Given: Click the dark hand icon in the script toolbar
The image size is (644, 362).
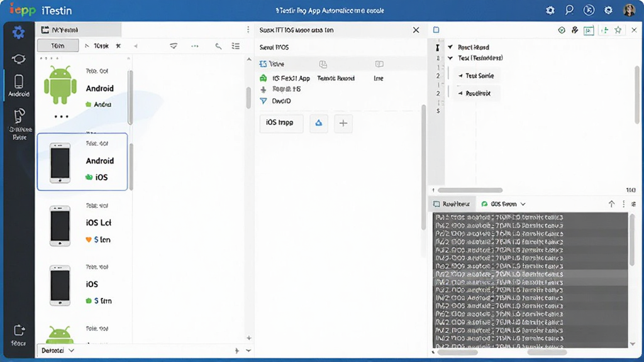Looking at the screenshot, I should click(575, 30).
